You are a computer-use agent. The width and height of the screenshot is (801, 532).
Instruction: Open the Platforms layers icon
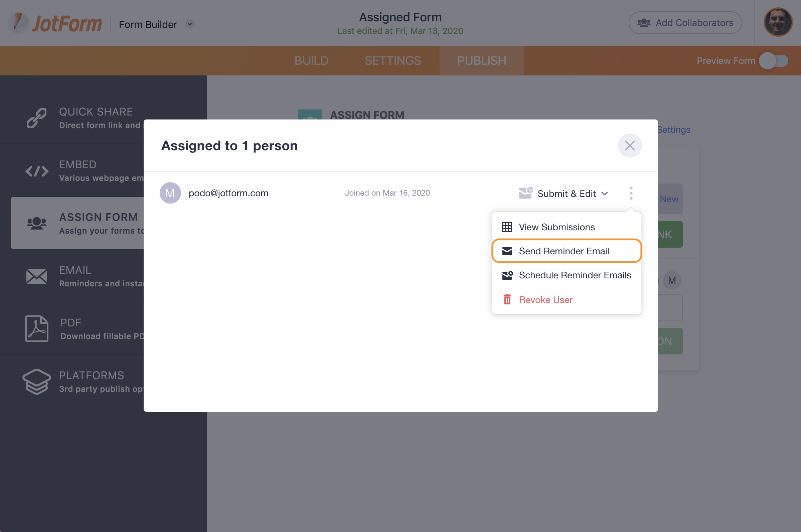point(36,381)
